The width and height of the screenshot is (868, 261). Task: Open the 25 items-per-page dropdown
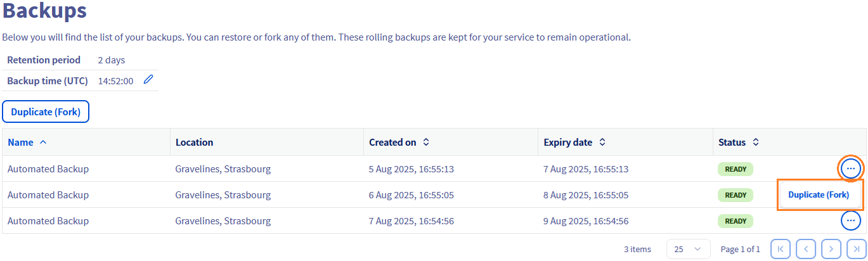pos(688,249)
